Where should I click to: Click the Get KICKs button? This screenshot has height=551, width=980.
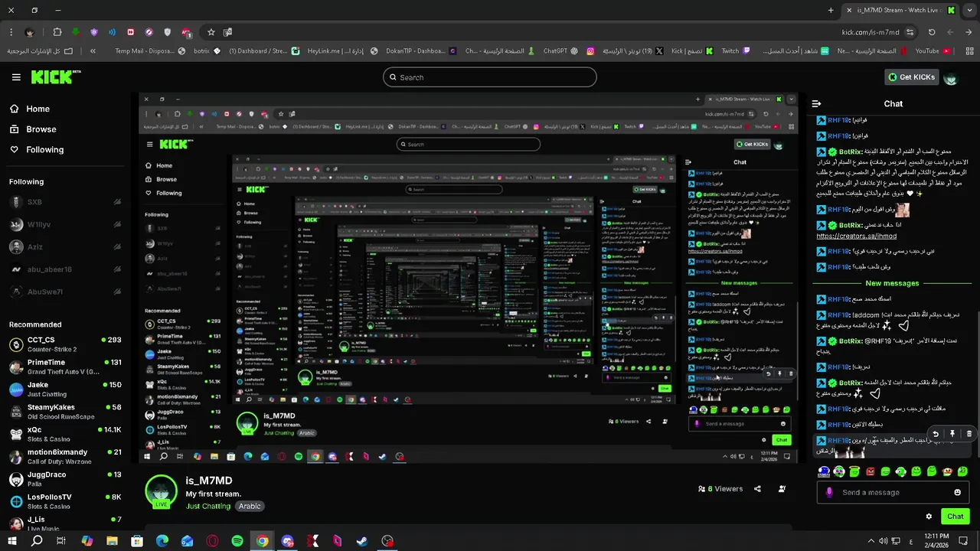[911, 77]
